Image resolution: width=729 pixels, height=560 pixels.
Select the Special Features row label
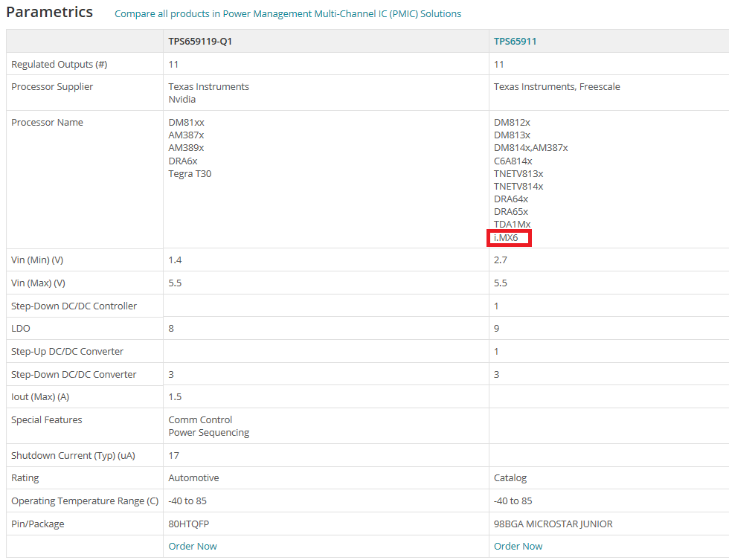pyautogui.click(x=46, y=419)
